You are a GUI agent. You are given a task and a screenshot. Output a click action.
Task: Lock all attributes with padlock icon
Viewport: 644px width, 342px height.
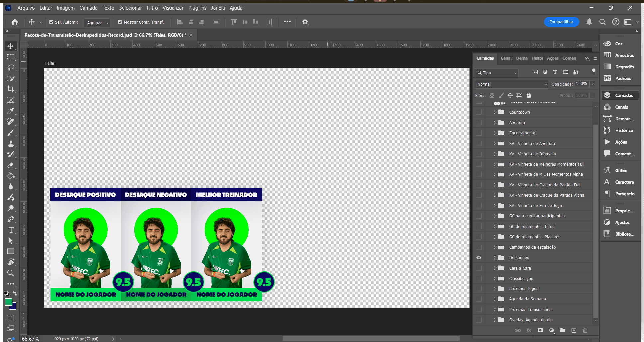pos(529,95)
